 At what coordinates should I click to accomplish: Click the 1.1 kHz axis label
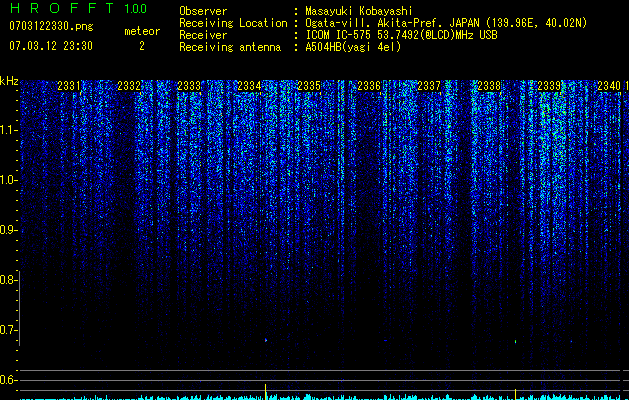click(x=8, y=130)
